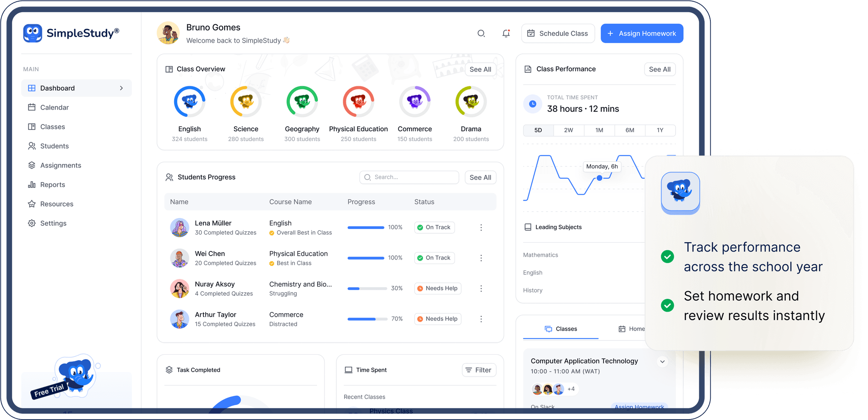Image resolution: width=868 pixels, height=420 pixels.
Task: Click See All in Students Progress
Action: (x=480, y=178)
